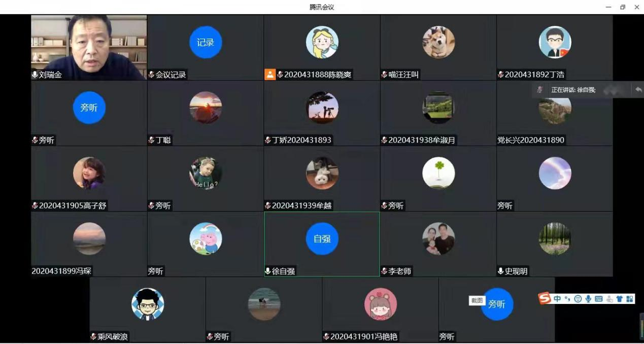The width and height of the screenshot is (644, 344).
Task: Toggle the punctuation mode on the Sogou bar
Action: [x=567, y=299]
